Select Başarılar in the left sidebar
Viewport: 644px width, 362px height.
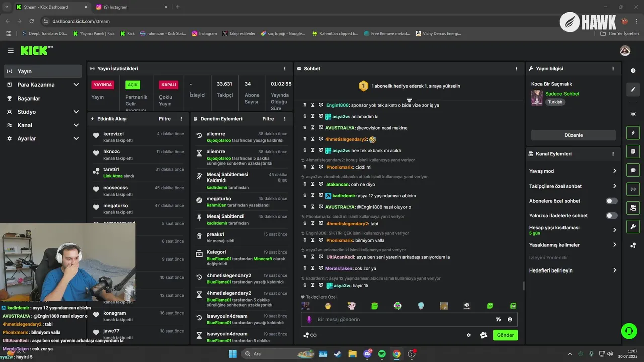point(43,98)
